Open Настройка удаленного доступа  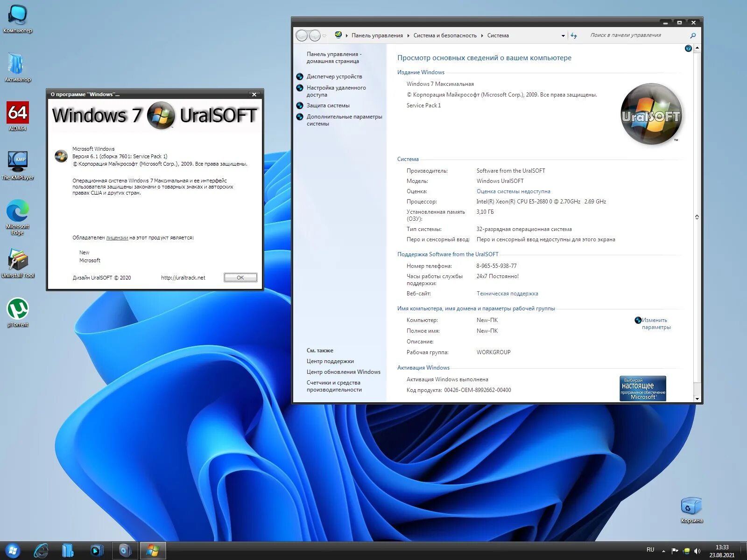click(336, 91)
